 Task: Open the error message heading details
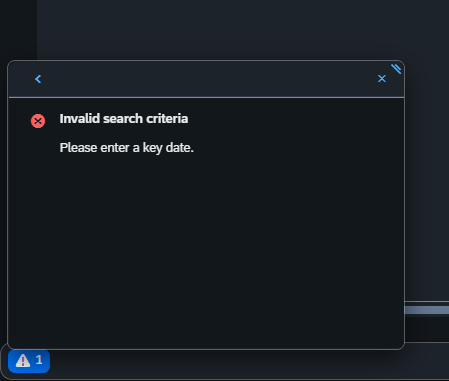tap(124, 119)
